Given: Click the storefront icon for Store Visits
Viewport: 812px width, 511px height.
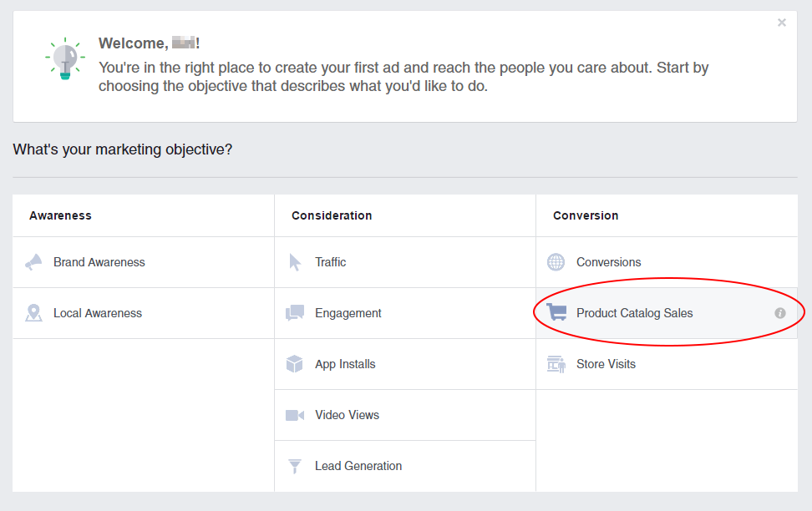Looking at the screenshot, I should [x=556, y=364].
